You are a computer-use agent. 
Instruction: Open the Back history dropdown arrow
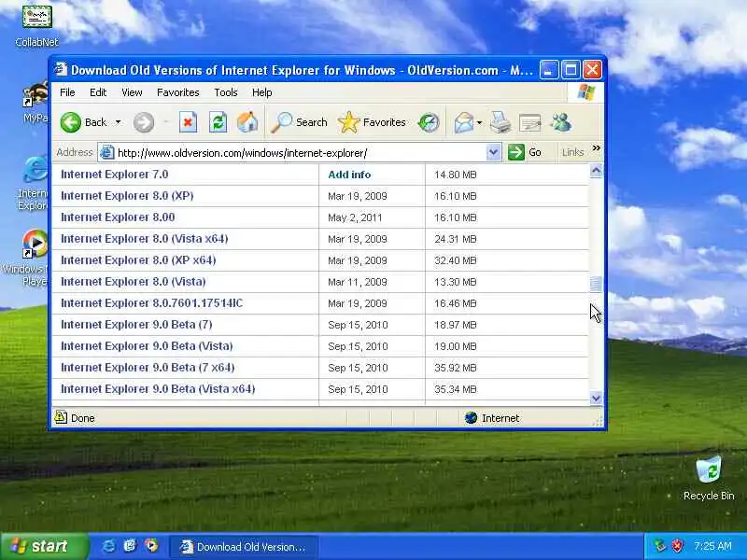[x=119, y=122]
